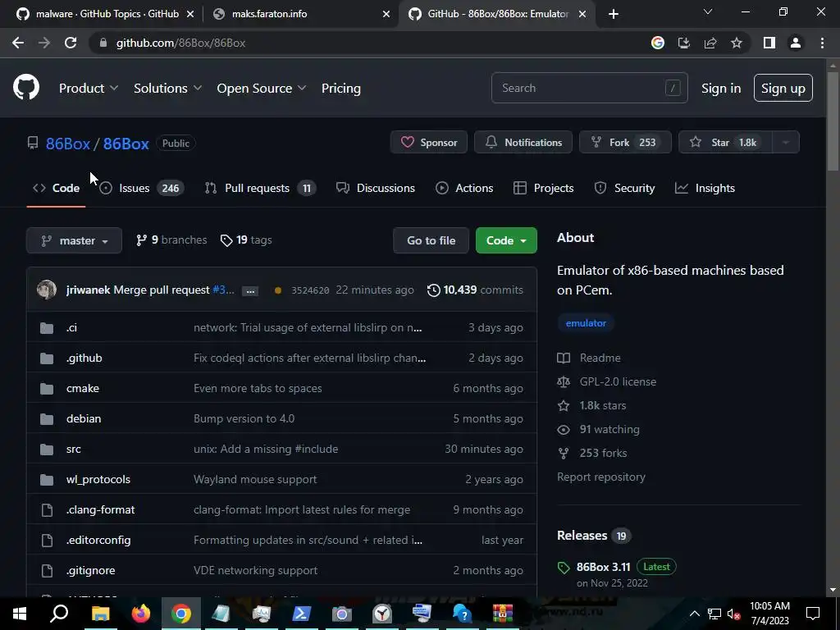Click the emulator topic tag

pyautogui.click(x=586, y=323)
